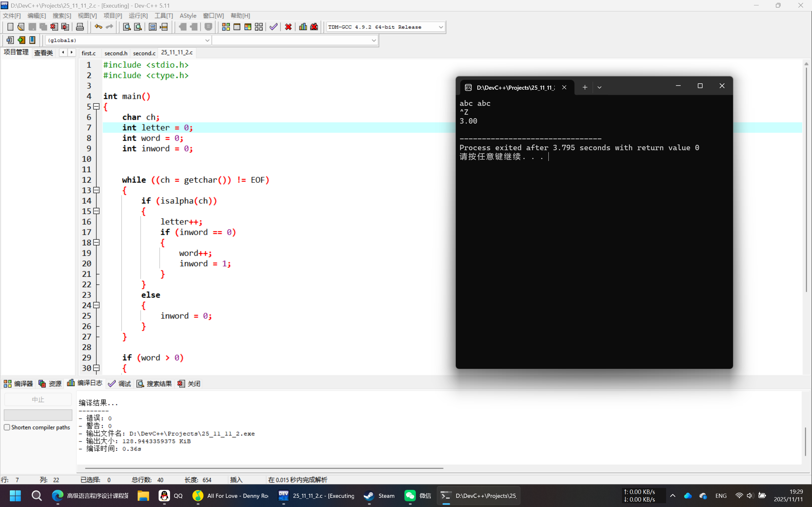Enable Shorten compiler paths checkbox
Image resolution: width=812 pixels, height=507 pixels.
7,427
